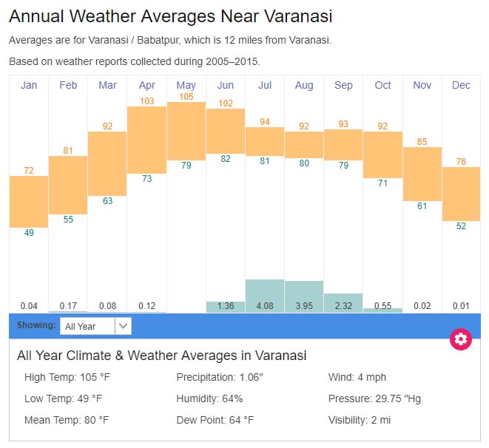Click the Jun month header
This screenshot has width=489, height=448.
226,86
